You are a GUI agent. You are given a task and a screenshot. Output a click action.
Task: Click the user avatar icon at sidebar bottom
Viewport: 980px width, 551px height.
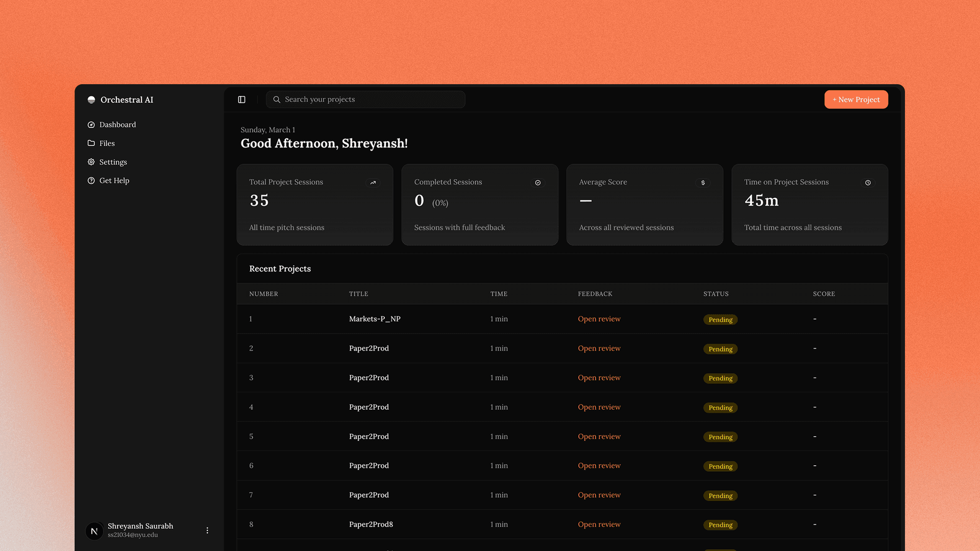click(x=94, y=531)
